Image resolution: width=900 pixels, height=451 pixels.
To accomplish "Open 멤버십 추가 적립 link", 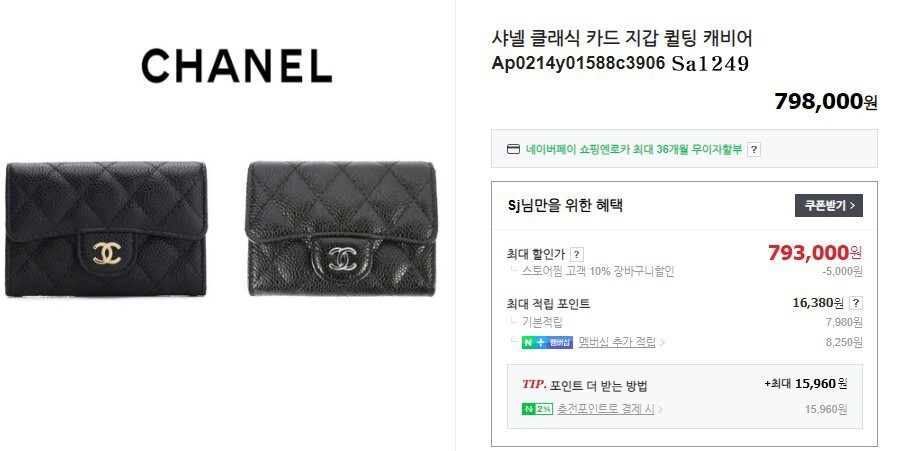I will pos(618,342).
